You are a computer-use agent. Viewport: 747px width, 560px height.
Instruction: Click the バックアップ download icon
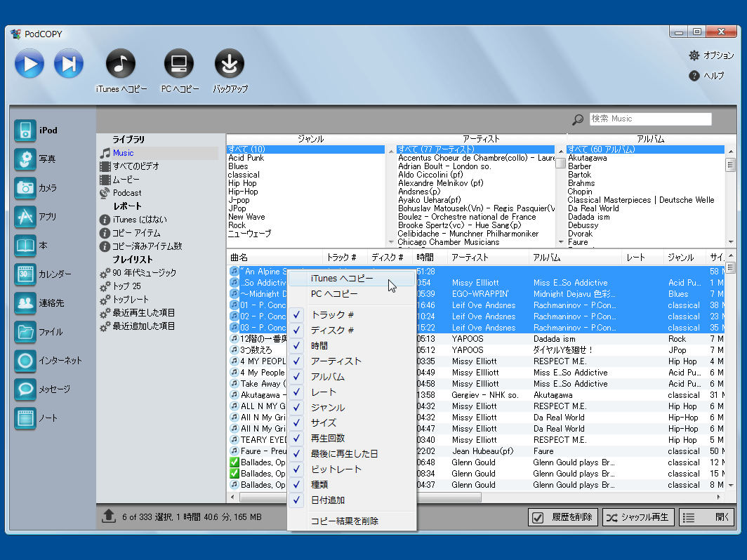230,63
